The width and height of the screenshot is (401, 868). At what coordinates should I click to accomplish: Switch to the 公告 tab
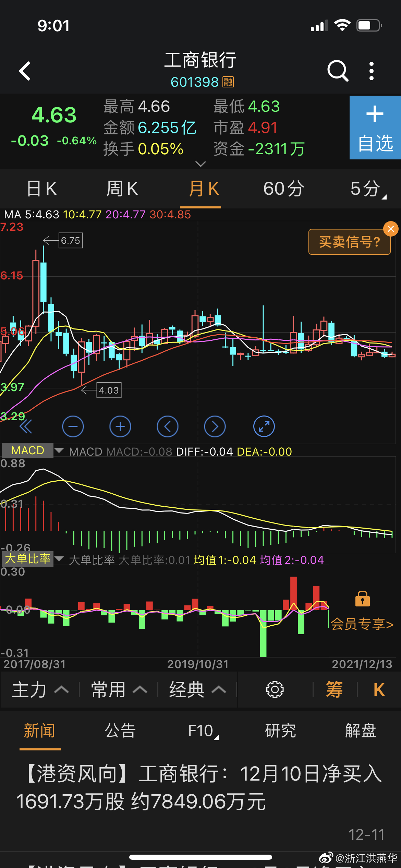120,731
